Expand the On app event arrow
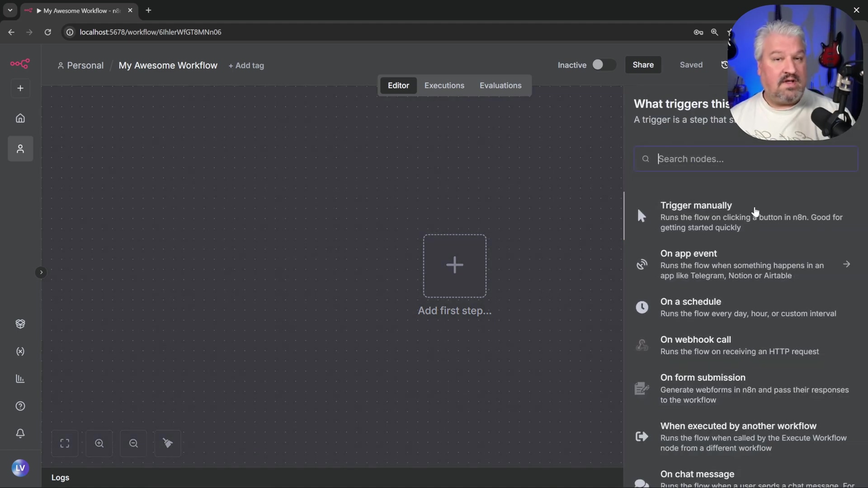Screen dimensions: 868x488 (x=846, y=264)
